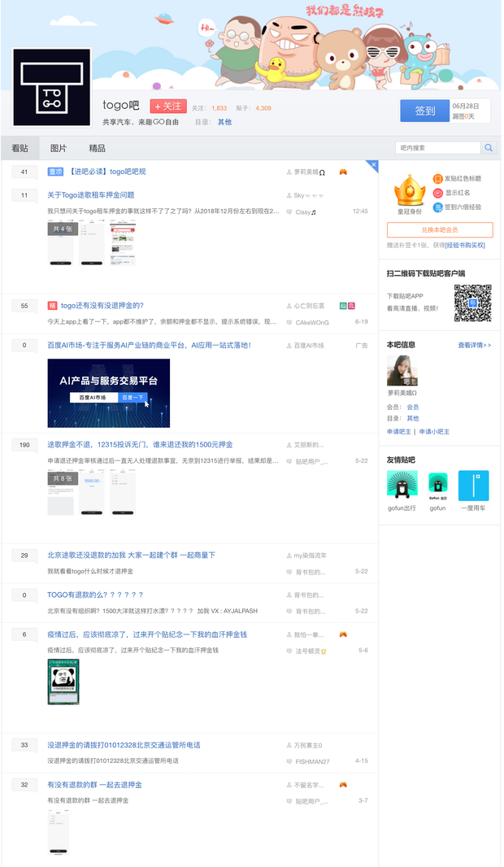Image resolution: width=504 pixels, height=867 pixels.
Task: Open the panda meme thumbnail
Action: point(63,682)
